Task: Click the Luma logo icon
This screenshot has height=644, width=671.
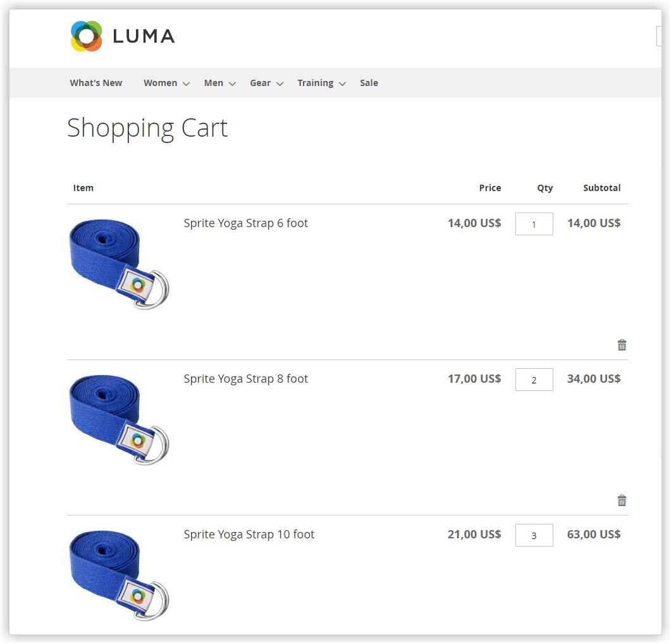Action: tap(87, 36)
